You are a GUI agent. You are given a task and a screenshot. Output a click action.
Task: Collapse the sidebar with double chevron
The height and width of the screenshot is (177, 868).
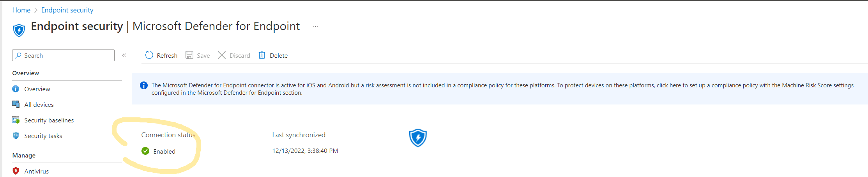[x=124, y=55]
